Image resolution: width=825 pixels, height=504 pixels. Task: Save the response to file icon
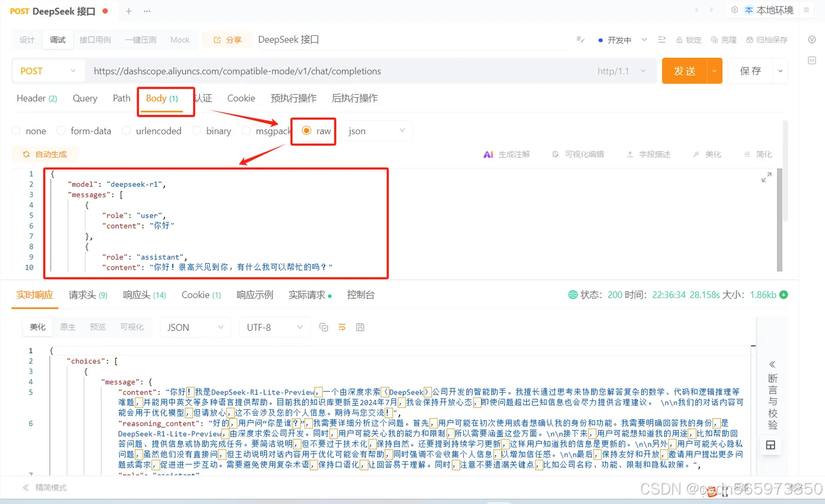point(360,327)
